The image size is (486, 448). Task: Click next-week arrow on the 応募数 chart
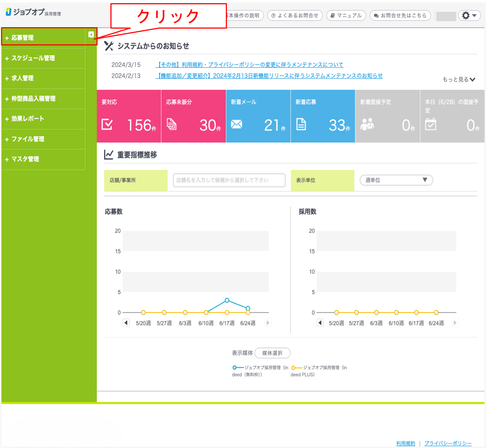click(268, 323)
